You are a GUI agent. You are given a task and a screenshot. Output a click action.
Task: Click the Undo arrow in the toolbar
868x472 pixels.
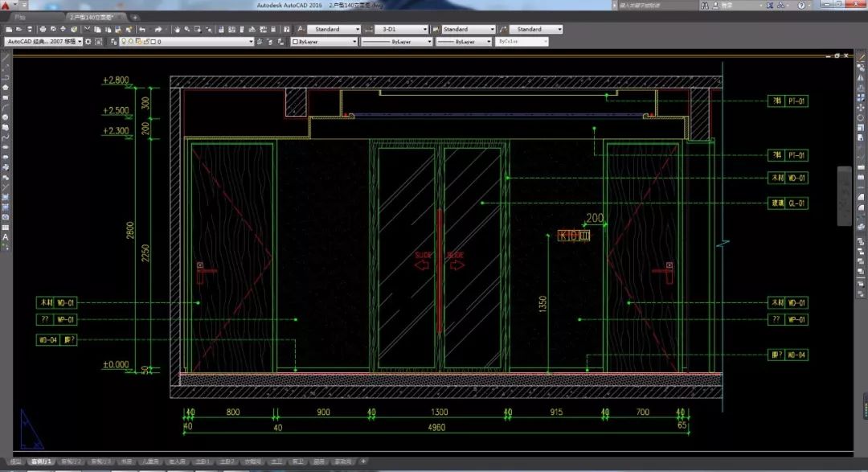click(x=142, y=30)
